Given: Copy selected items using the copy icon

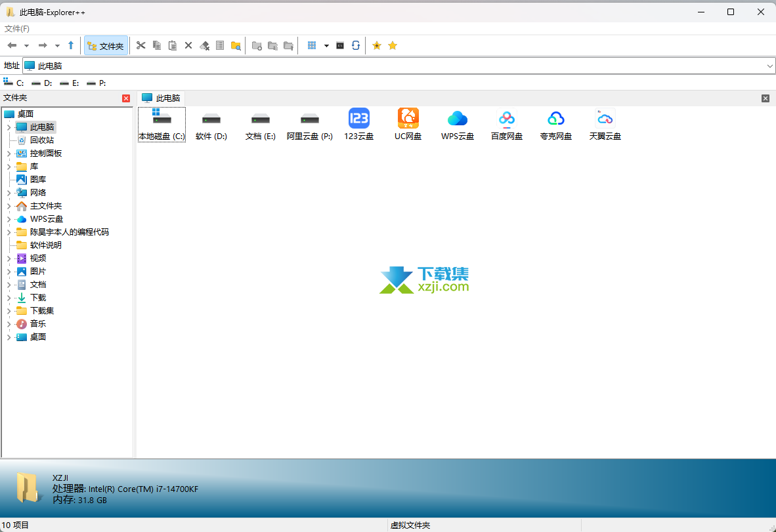Looking at the screenshot, I should coord(157,45).
